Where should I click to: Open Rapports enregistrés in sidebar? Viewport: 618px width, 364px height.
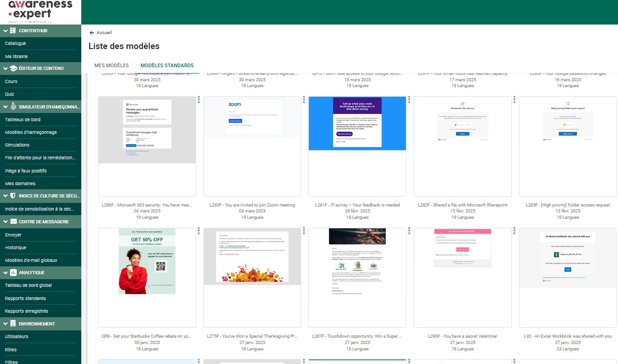pyautogui.click(x=26, y=311)
